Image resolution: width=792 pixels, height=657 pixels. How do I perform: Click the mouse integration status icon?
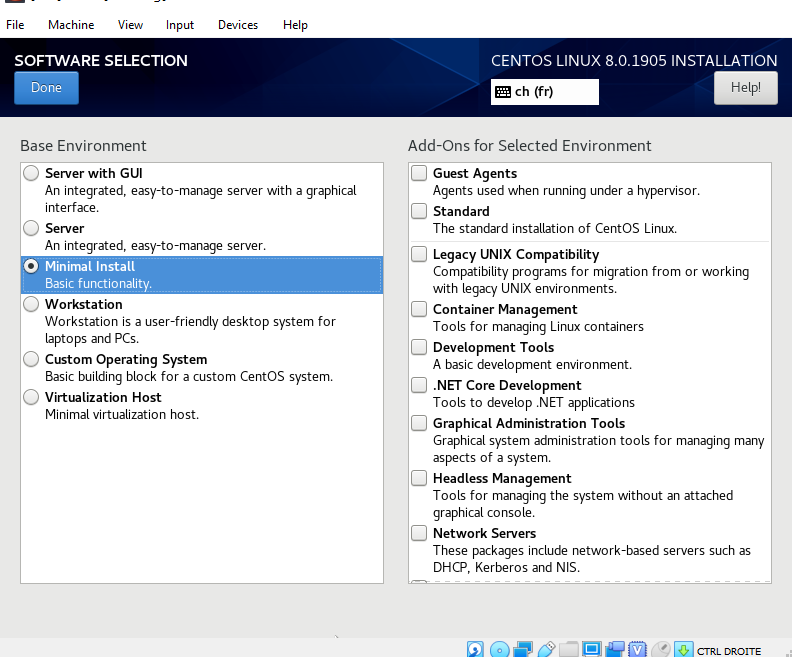661,649
